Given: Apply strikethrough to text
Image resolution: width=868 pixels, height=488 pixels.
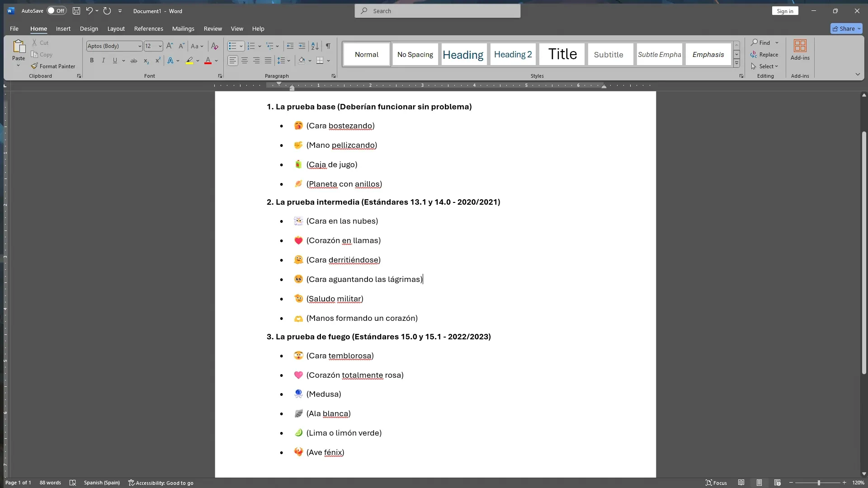Looking at the screenshot, I should pyautogui.click(x=133, y=60).
